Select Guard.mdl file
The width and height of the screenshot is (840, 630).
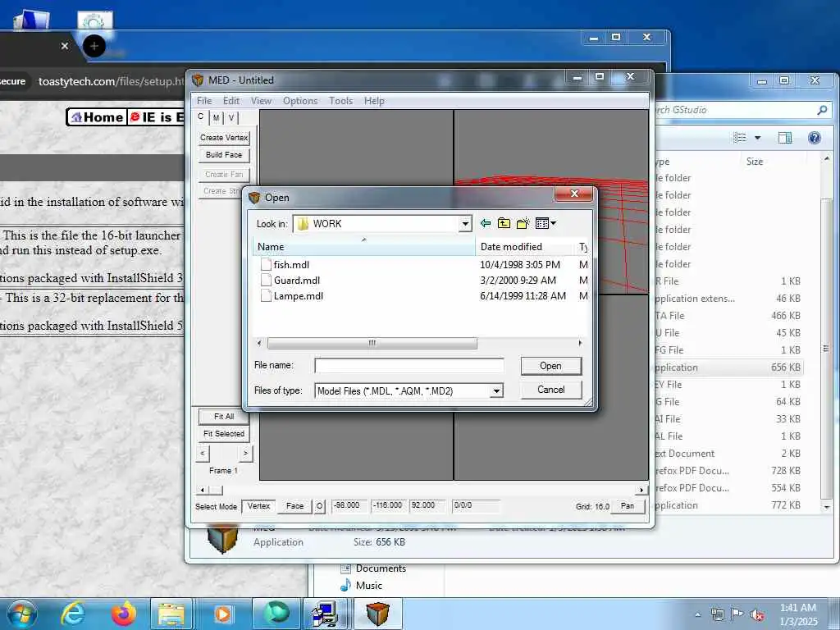[296, 281]
